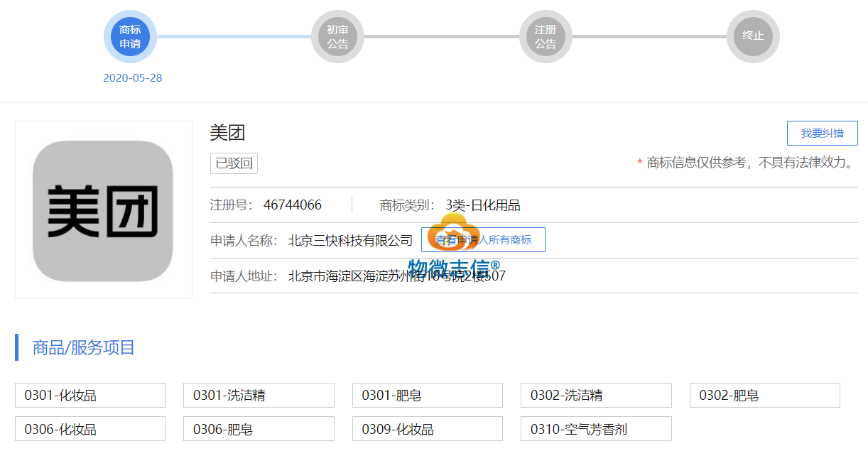Click the 我要纠错 button
Screen dimensions: 868x451
point(823,134)
